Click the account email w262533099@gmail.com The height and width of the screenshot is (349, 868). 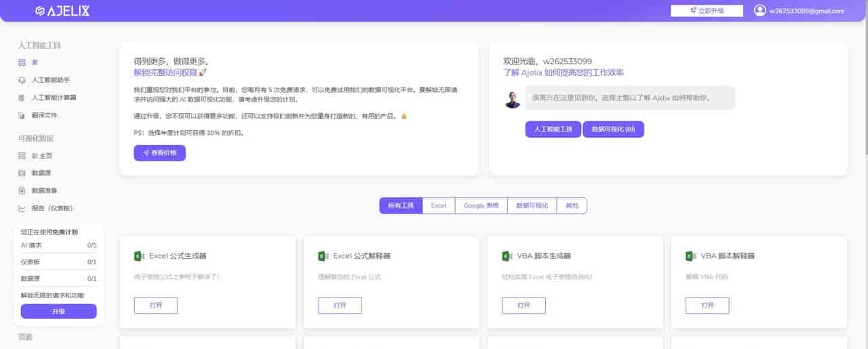coord(806,11)
